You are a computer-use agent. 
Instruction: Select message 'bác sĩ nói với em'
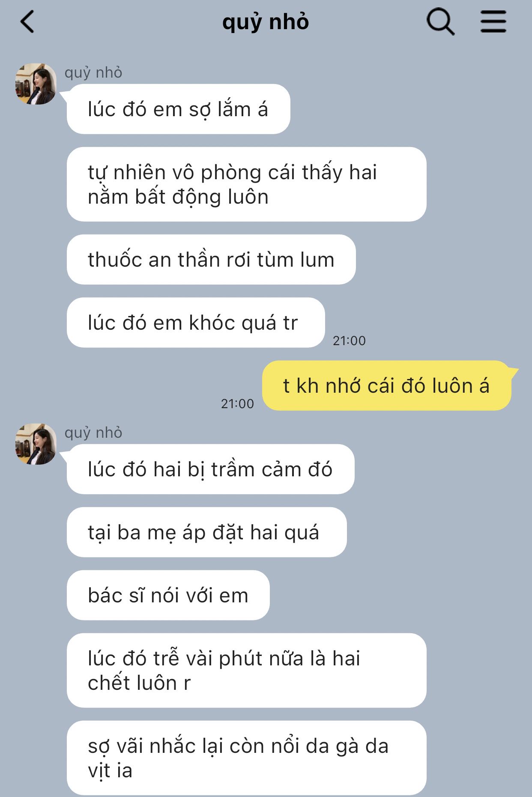click(x=168, y=595)
